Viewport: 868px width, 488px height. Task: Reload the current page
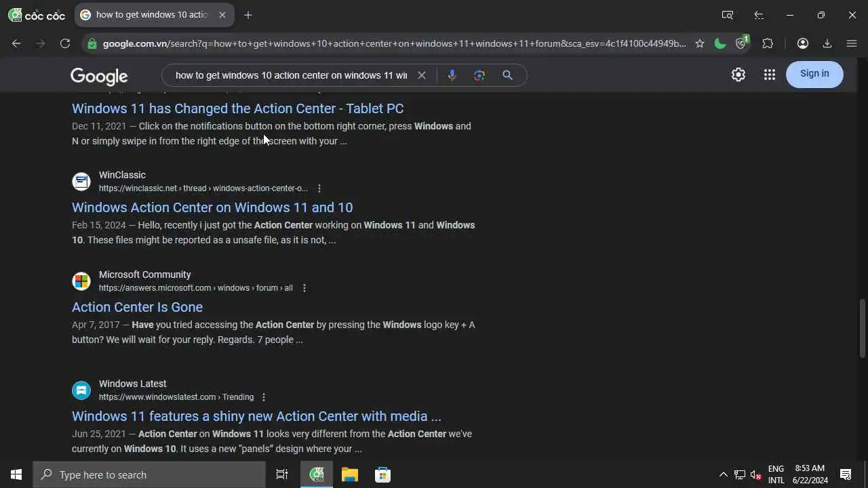click(65, 43)
